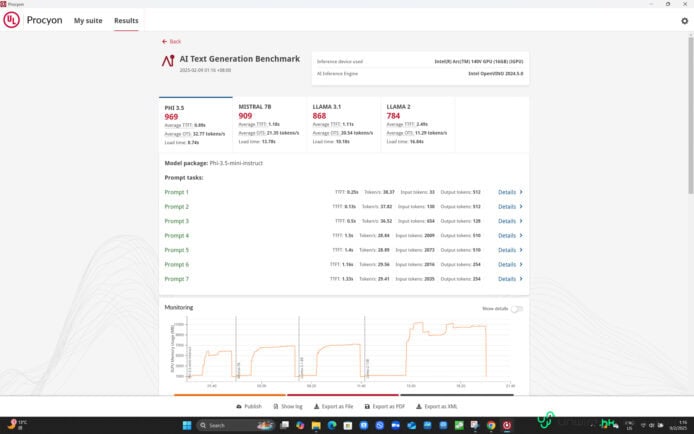Open Show log

pyautogui.click(x=288, y=407)
